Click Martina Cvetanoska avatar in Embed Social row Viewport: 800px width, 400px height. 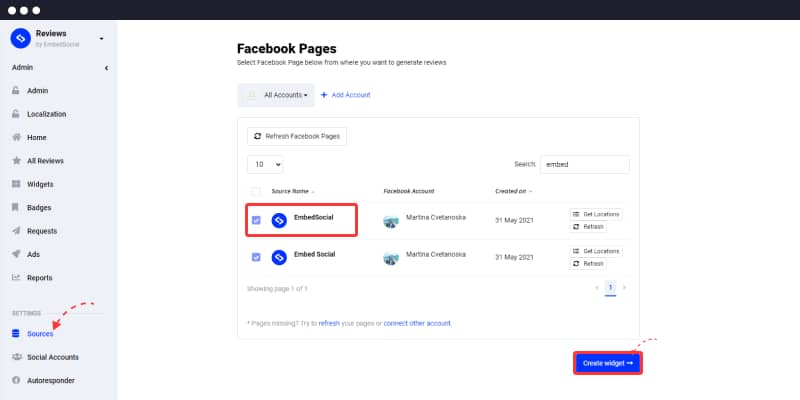tap(391, 258)
